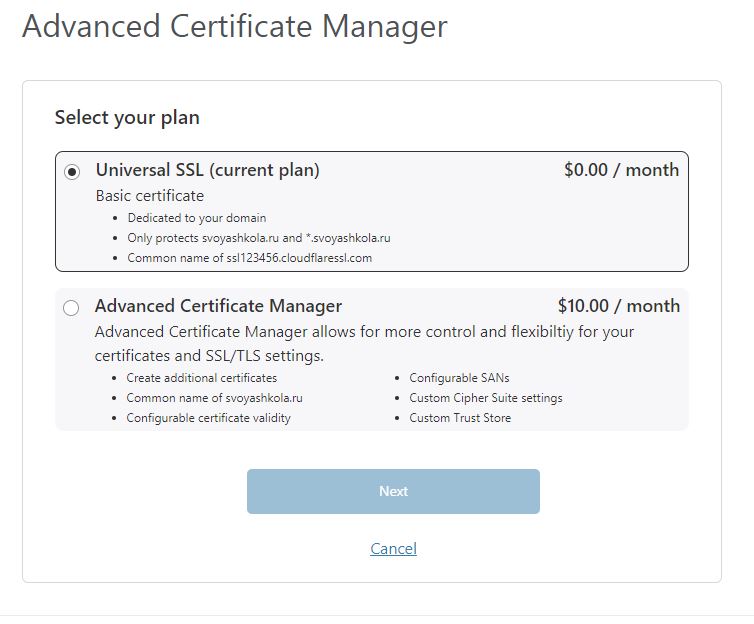Click the $0.00 / month price label
Image resolution: width=754 pixels, height=624 pixels.
pos(621,170)
